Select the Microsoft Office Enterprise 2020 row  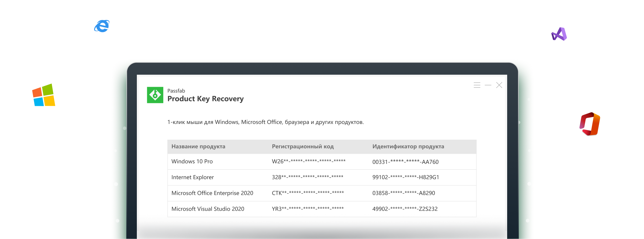[x=322, y=193]
